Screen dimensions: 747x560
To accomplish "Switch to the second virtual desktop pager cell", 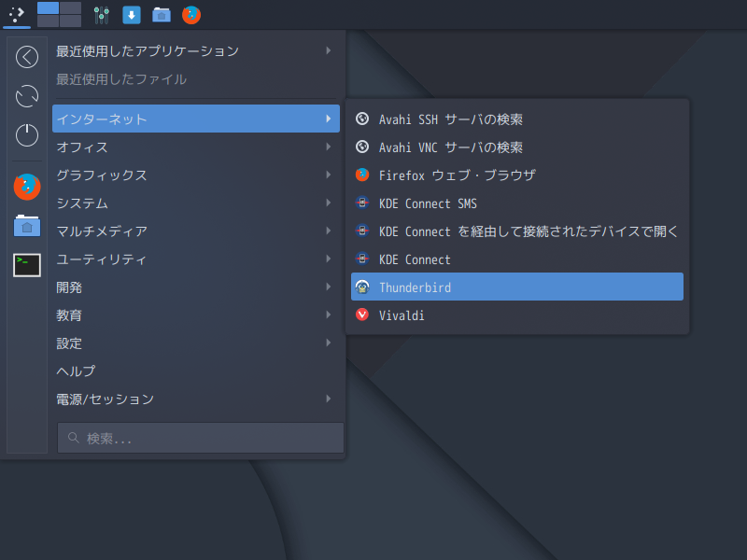I will (71, 8).
